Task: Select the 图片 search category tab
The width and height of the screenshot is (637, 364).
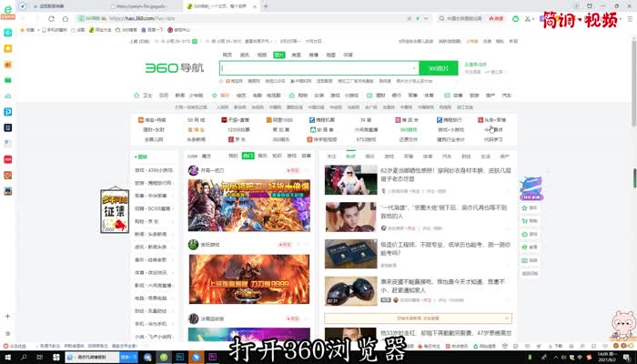Action: (278, 55)
